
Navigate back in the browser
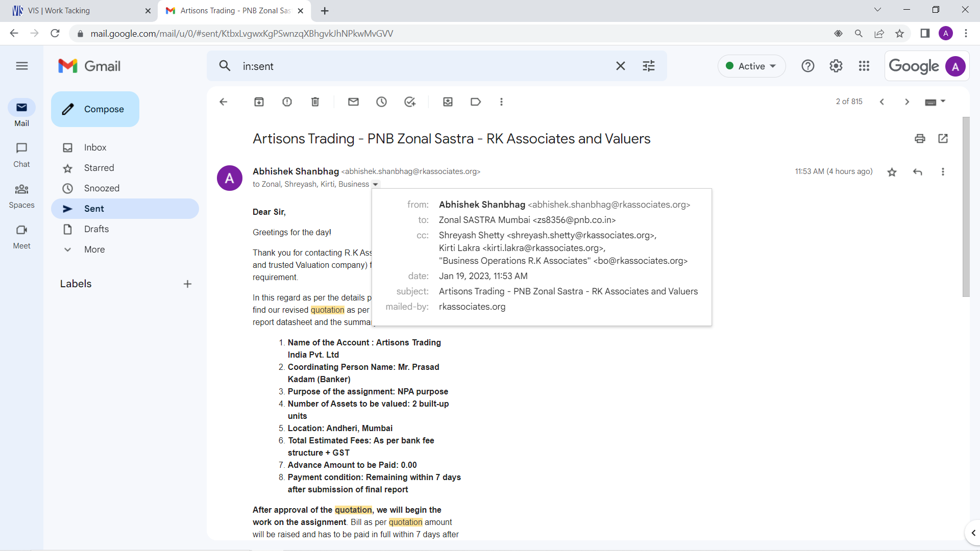click(14, 34)
